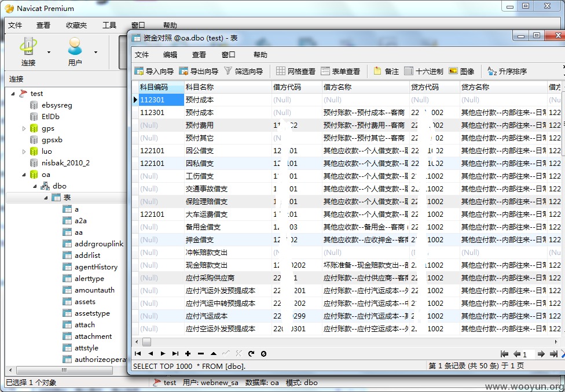The image size is (565, 392).
Task: Go to last page arrow icon
Action: [553, 354]
